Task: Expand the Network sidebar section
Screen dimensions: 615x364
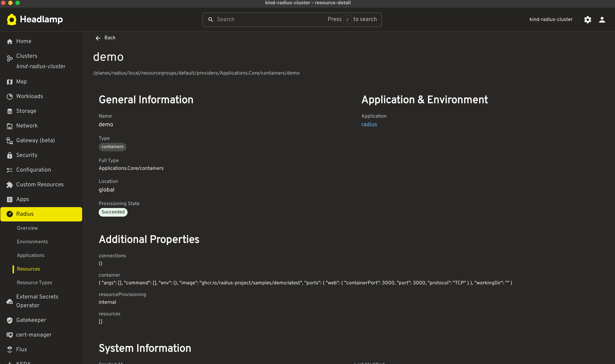Action: (27, 126)
